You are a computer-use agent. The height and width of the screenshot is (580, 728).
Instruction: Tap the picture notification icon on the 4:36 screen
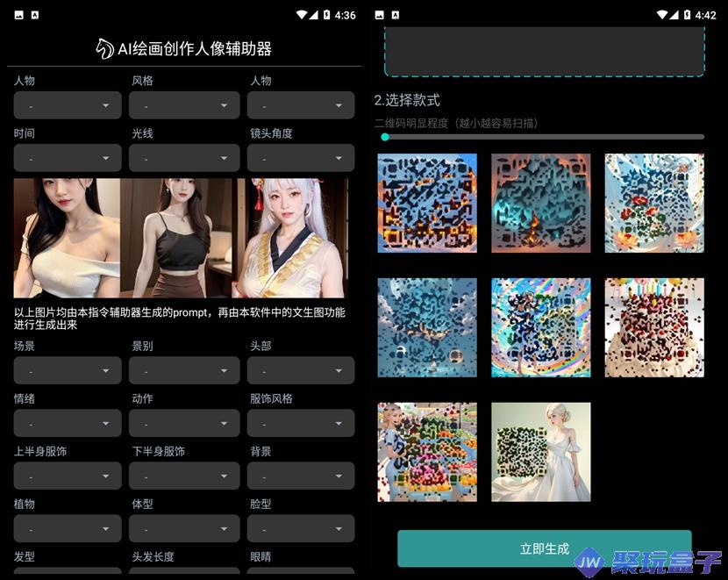pyautogui.click(x=19, y=15)
